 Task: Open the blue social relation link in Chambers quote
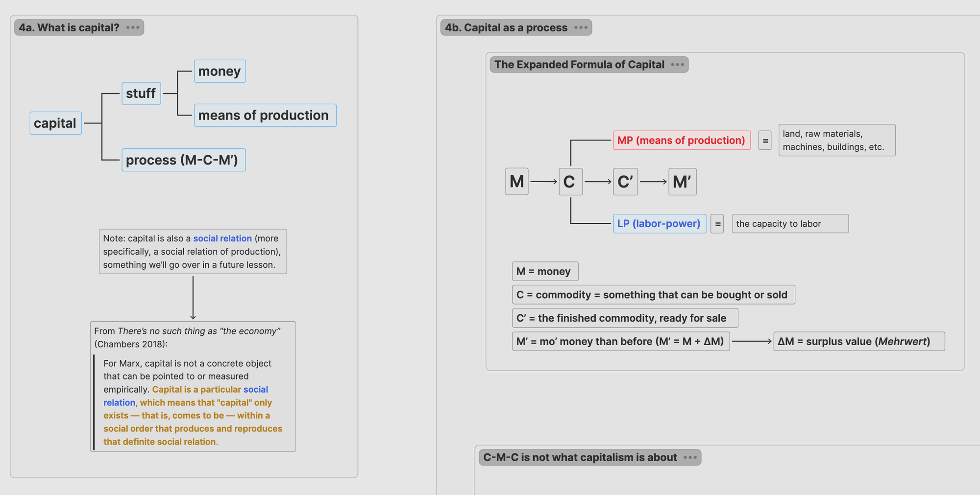(255, 390)
